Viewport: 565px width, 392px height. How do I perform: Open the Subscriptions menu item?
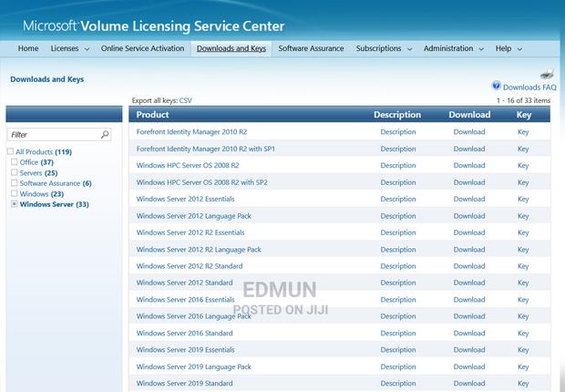(378, 48)
